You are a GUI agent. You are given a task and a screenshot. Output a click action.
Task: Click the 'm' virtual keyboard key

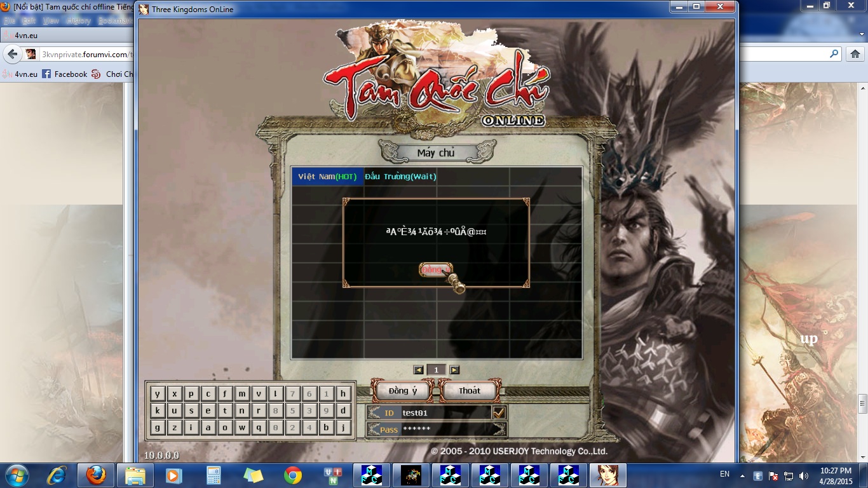tap(242, 393)
